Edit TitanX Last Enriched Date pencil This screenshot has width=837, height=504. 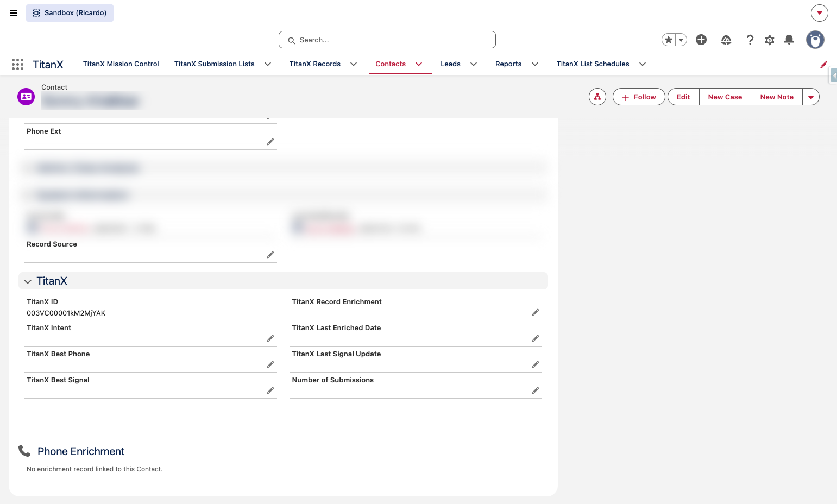point(536,338)
